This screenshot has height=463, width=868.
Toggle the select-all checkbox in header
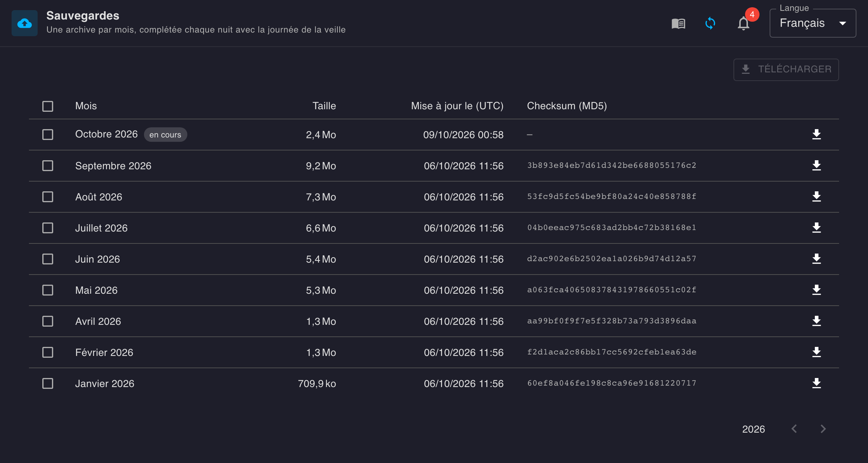pyautogui.click(x=48, y=106)
